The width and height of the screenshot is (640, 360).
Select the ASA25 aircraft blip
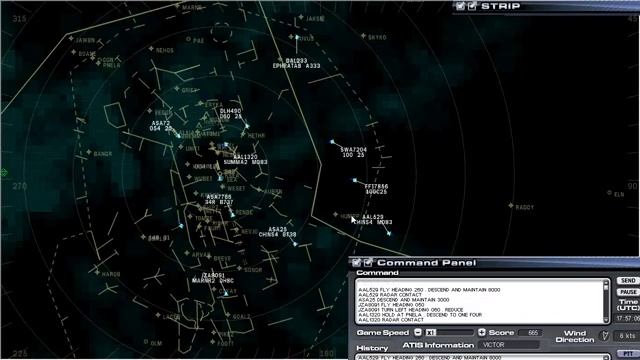click(295, 244)
